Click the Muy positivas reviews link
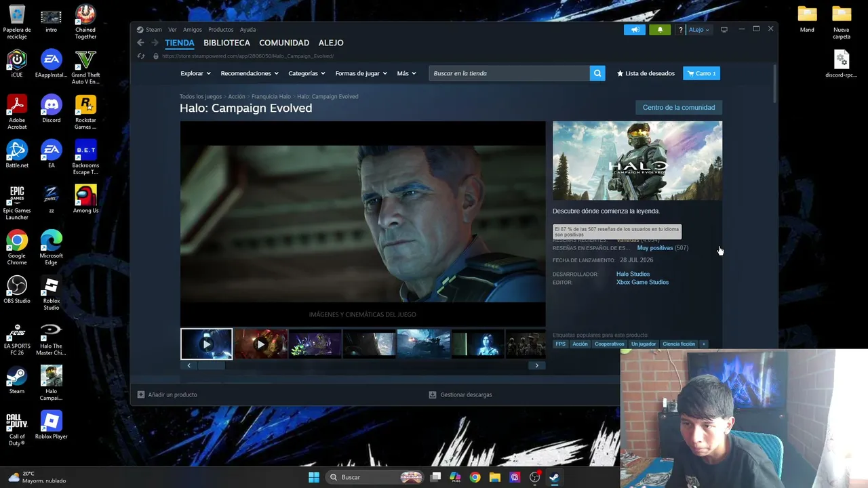 pos(655,248)
